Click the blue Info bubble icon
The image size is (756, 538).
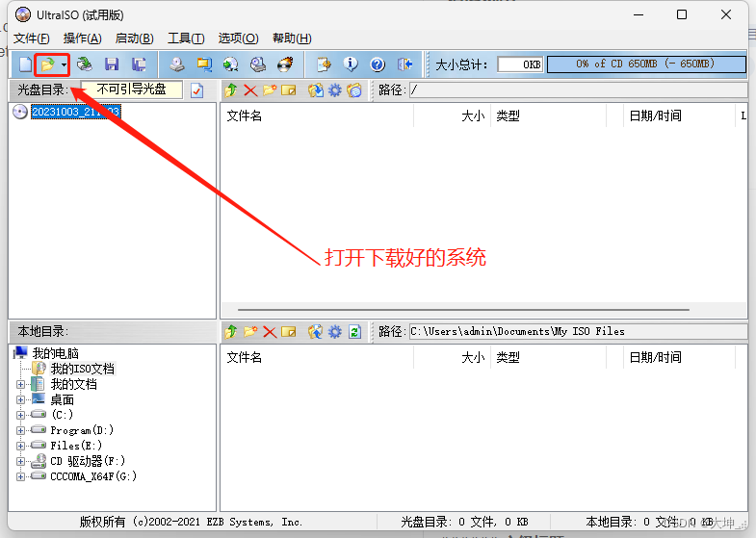point(351,64)
